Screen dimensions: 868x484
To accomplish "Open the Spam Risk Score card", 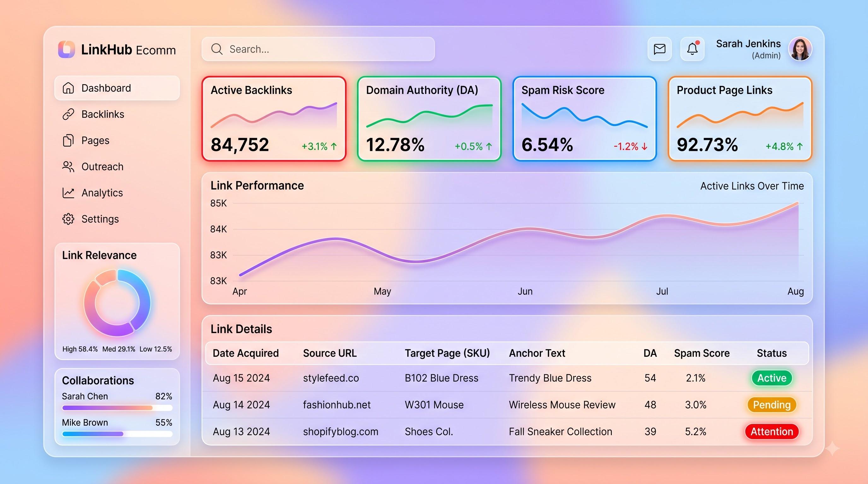I will [585, 119].
